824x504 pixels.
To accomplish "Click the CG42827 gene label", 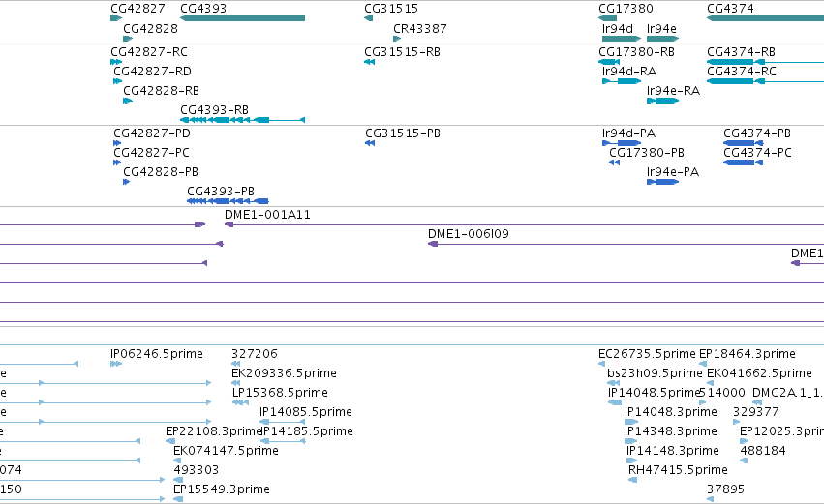I will click(137, 9).
